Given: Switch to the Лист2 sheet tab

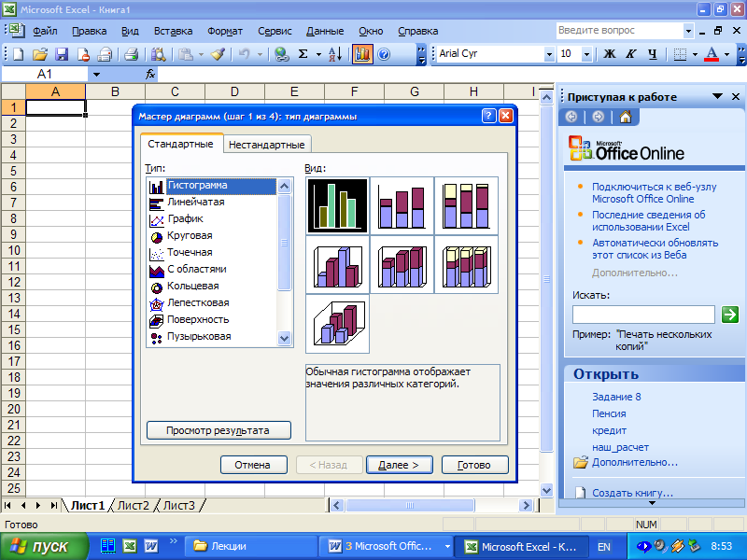Looking at the screenshot, I should pyautogui.click(x=134, y=505).
